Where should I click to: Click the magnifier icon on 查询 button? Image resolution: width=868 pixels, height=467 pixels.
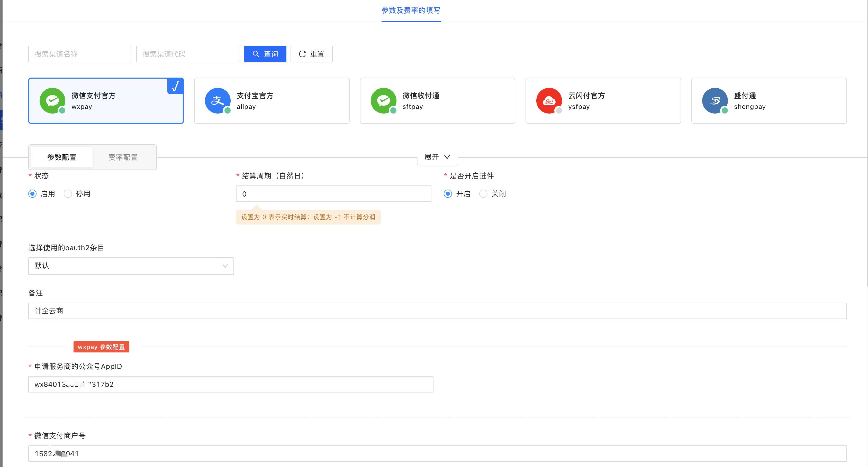(256, 54)
